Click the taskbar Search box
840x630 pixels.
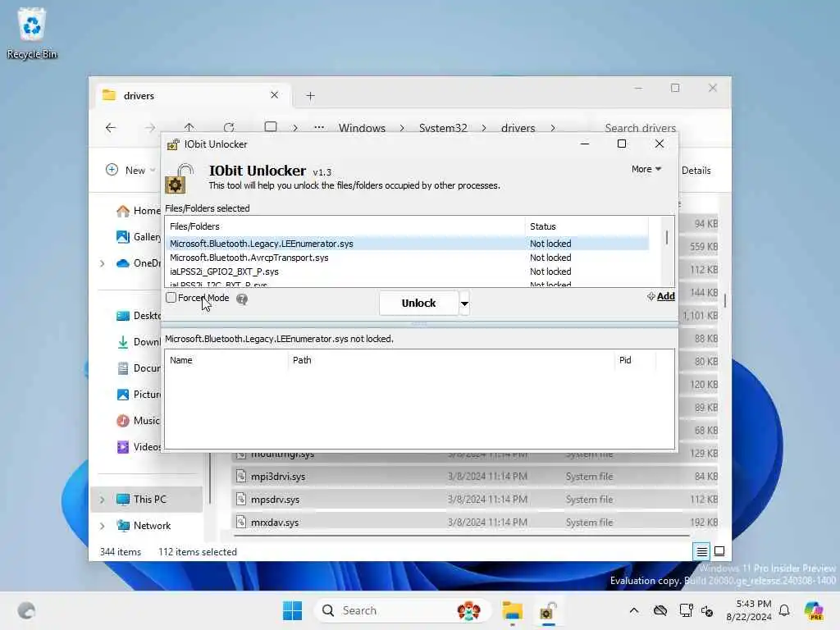pyautogui.click(x=402, y=610)
